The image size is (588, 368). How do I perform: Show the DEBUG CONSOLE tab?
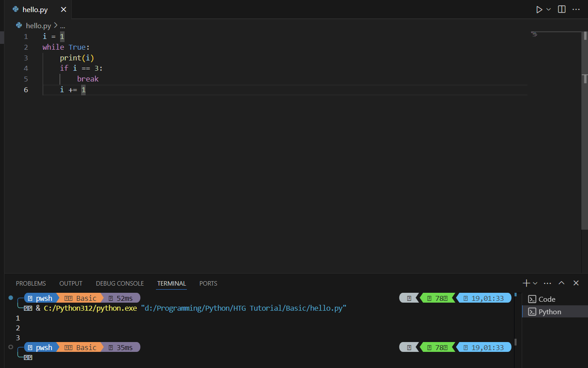coord(120,283)
